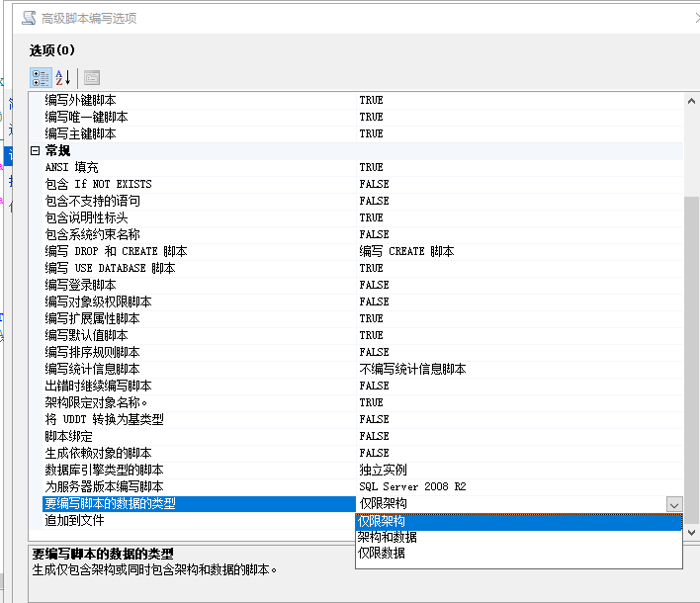This screenshot has width=700, height=603.
Task: Select the 编写登录脚本 property
Action: (200, 286)
